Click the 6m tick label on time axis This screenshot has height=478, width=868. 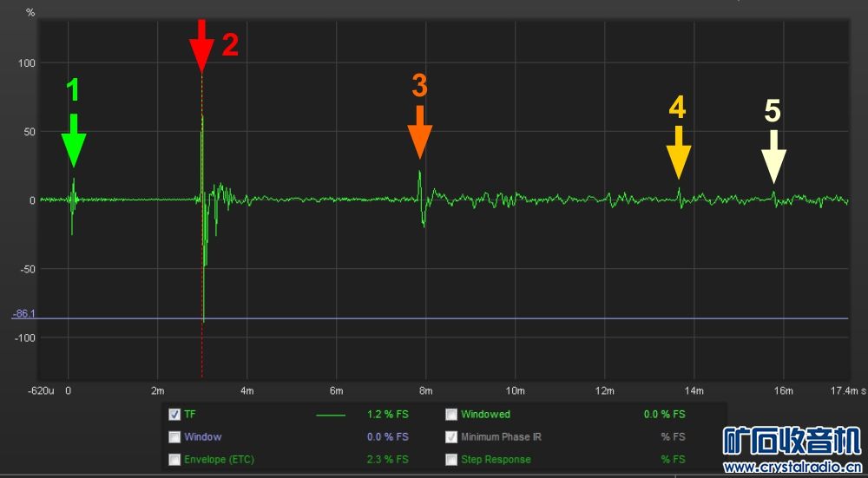pyautogui.click(x=337, y=392)
